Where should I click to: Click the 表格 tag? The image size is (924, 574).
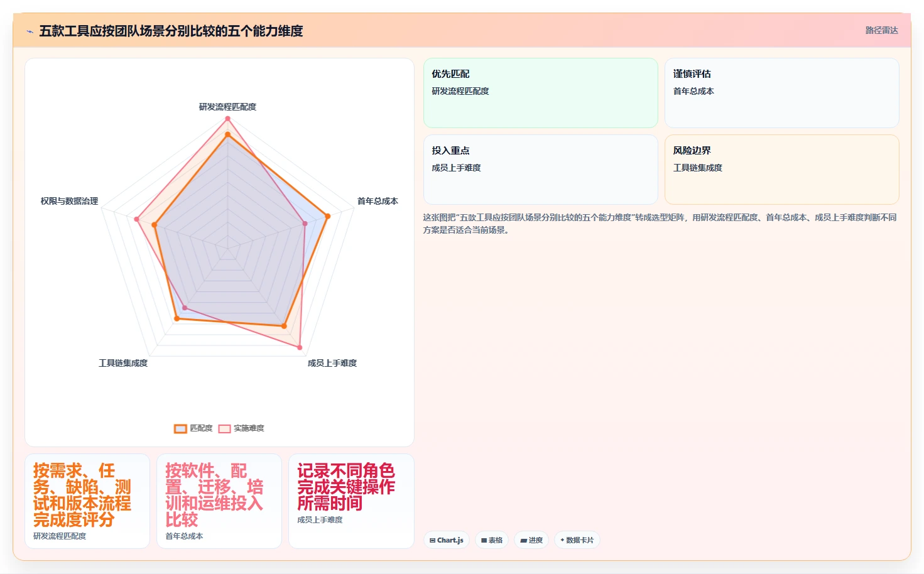(492, 540)
